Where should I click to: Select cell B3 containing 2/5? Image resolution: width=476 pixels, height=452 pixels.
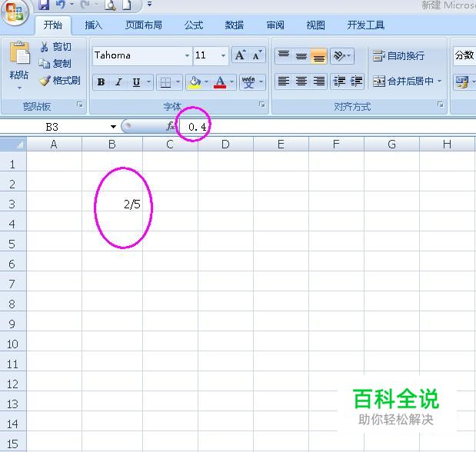tap(112, 201)
